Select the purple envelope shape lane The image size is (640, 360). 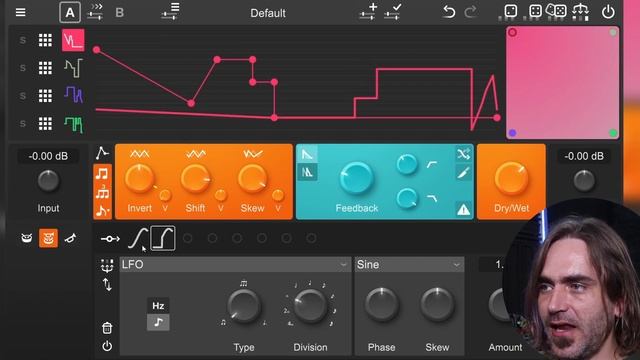pyautogui.click(x=73, y=95)
